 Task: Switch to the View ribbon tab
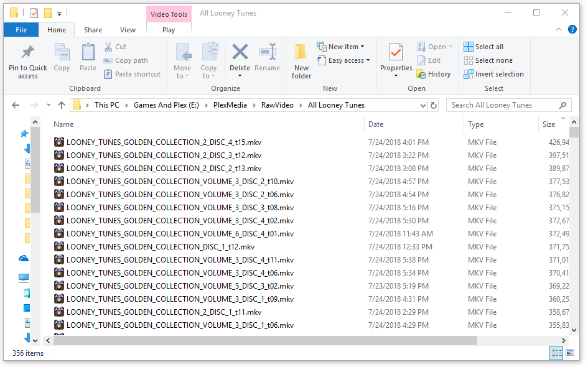[x=128, y=30]
